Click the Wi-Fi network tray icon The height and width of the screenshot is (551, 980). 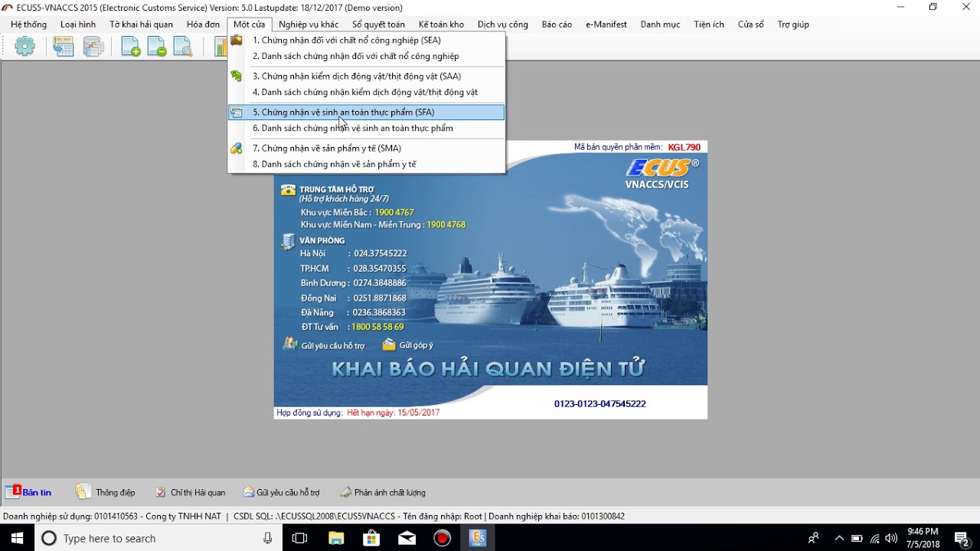(x=874, y=538)
